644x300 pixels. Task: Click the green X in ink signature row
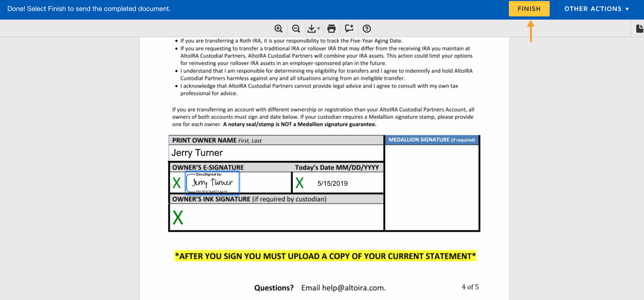[x=178, y=218]
